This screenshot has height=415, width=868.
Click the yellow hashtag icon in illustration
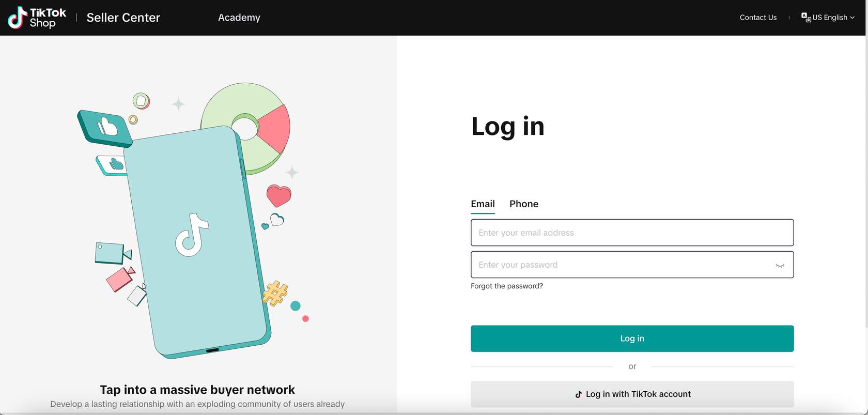click(x=275, y=293)
